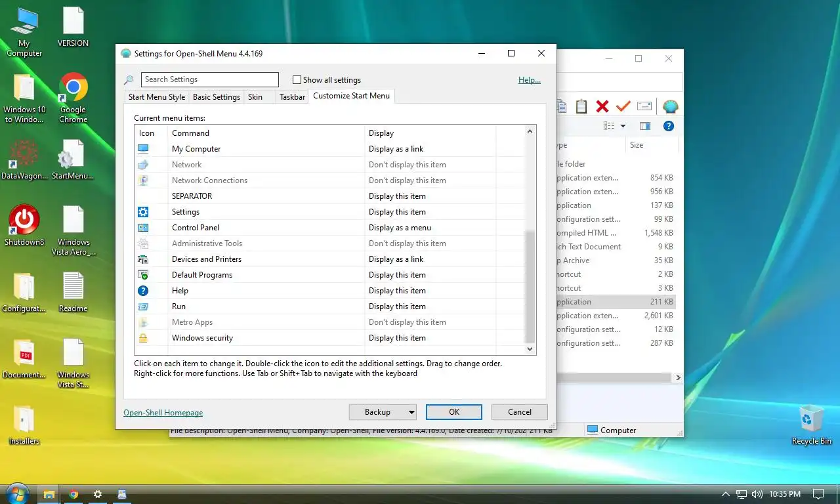The height and width of the screenshot is (504, 840).
Task: Click the Windows security padlock icon
Action: point(143,338)
